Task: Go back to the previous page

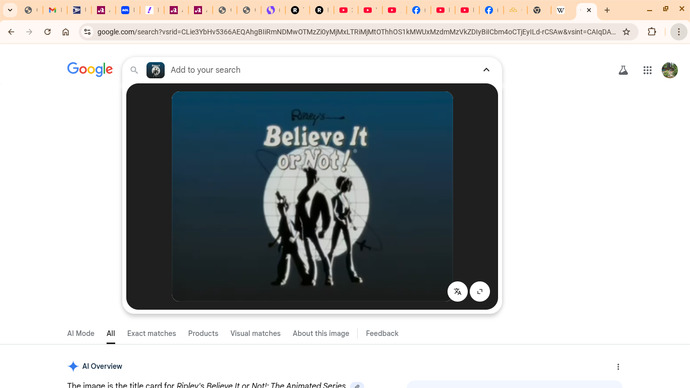Action: pyautogui.click(x=11, y=32)
